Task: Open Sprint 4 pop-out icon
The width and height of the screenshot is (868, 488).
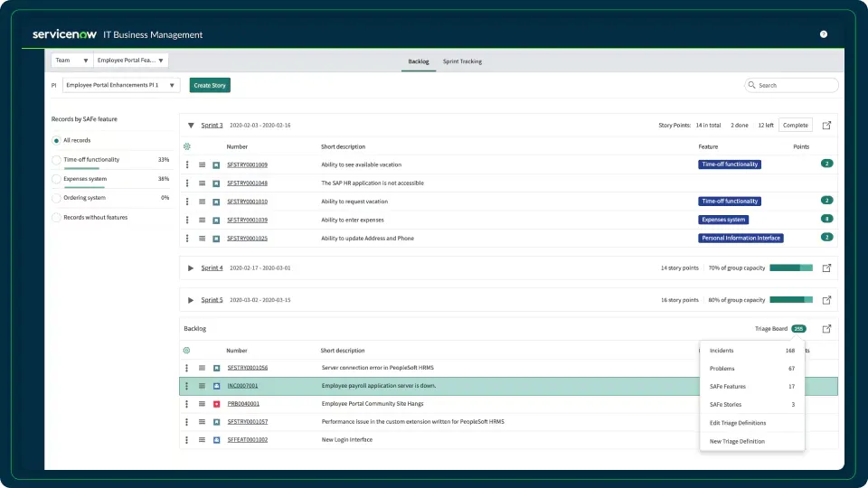Action: pos(826,268)
